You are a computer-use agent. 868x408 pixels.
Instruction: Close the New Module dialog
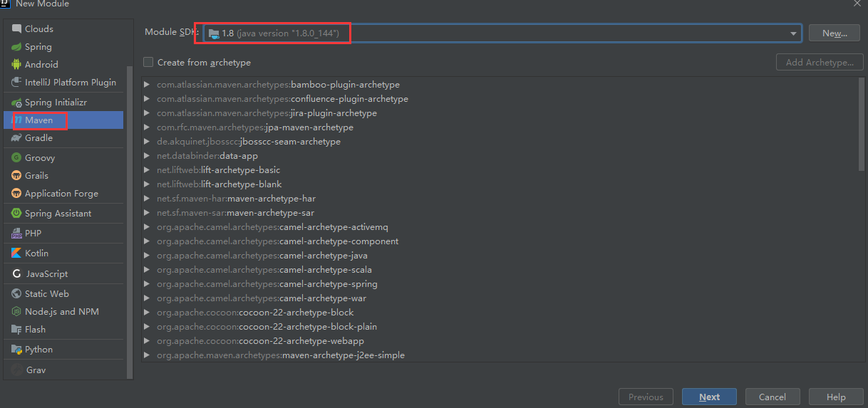pyautogui.click(x=857, y=4)
